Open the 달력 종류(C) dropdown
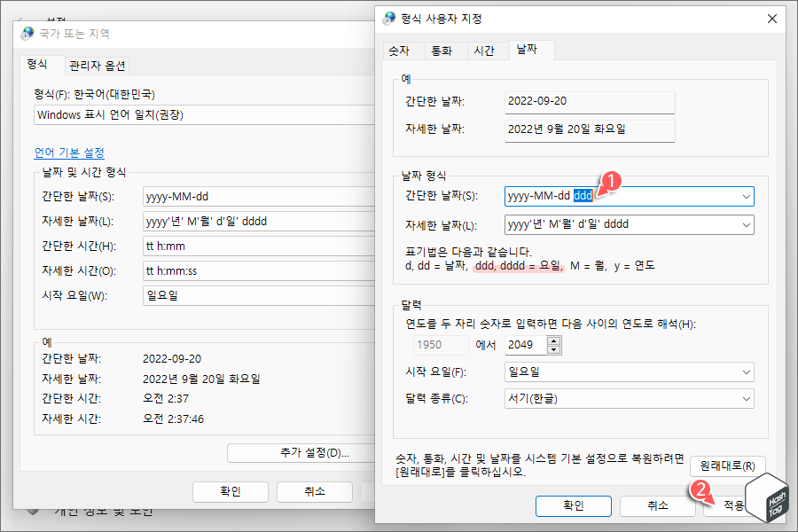 745,399
